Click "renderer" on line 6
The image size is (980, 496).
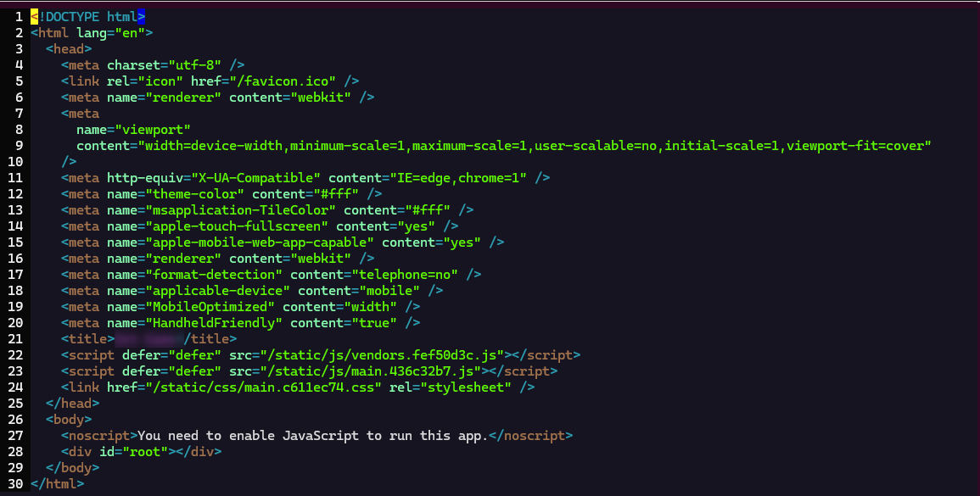coord(184,98)
